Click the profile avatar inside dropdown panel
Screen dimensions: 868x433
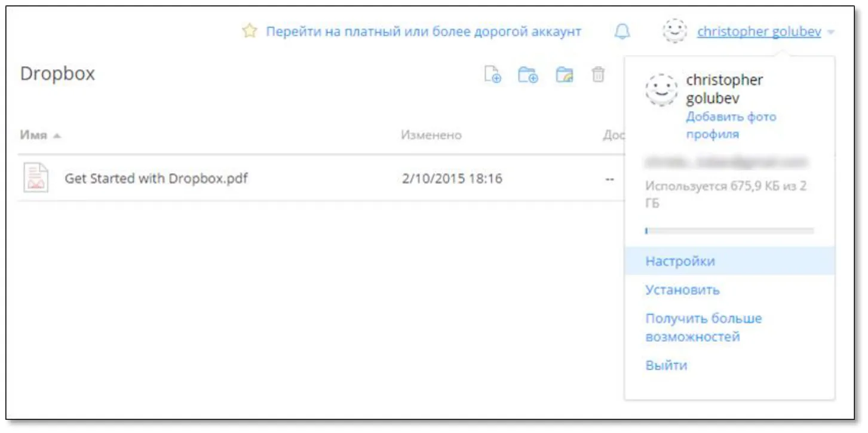coord(662,90)
